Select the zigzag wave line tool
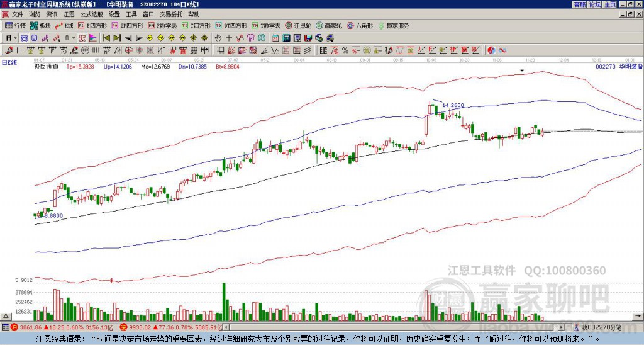 274,50
